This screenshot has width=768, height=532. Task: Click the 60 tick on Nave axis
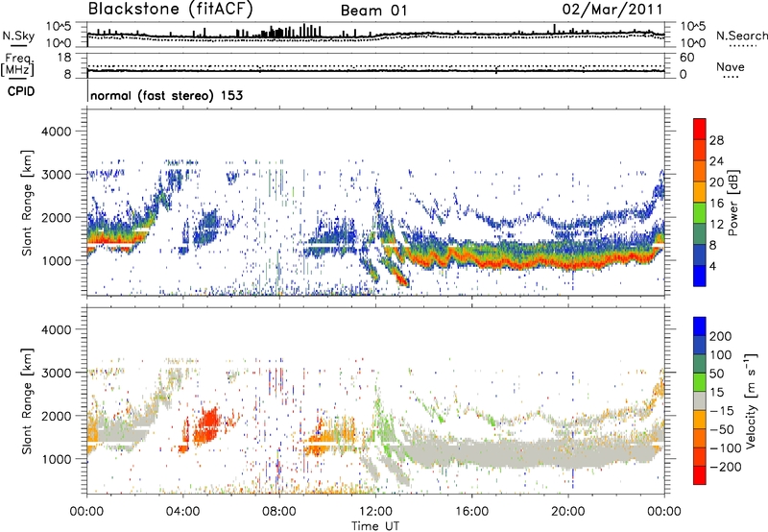pyautogui.click(x=686, y=58)
